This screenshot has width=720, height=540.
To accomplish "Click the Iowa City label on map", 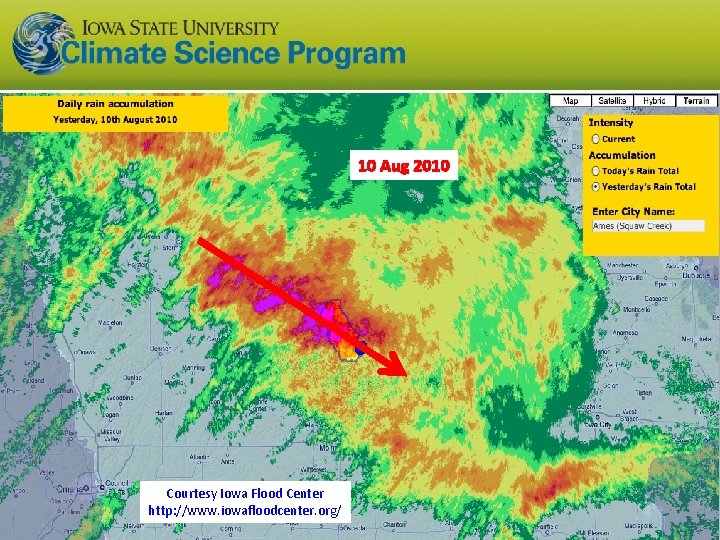I will pos(598,425).
